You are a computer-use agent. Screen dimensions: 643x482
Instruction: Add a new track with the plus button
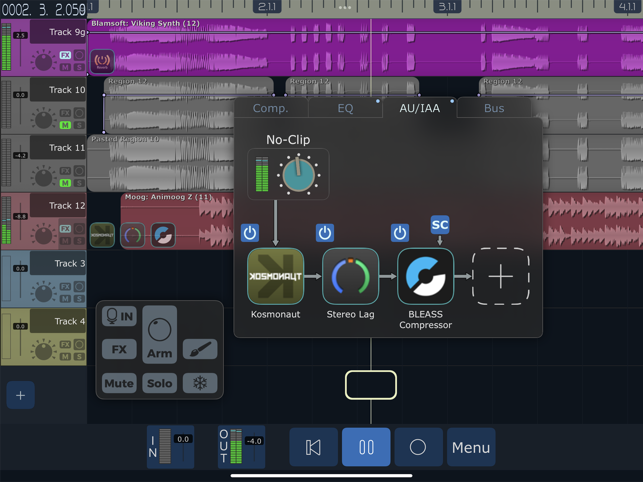coord(21,395)
